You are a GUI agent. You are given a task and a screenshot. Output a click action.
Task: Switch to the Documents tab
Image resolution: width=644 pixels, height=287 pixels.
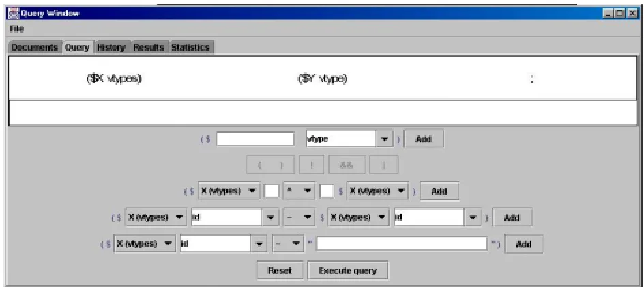(34, 47)
